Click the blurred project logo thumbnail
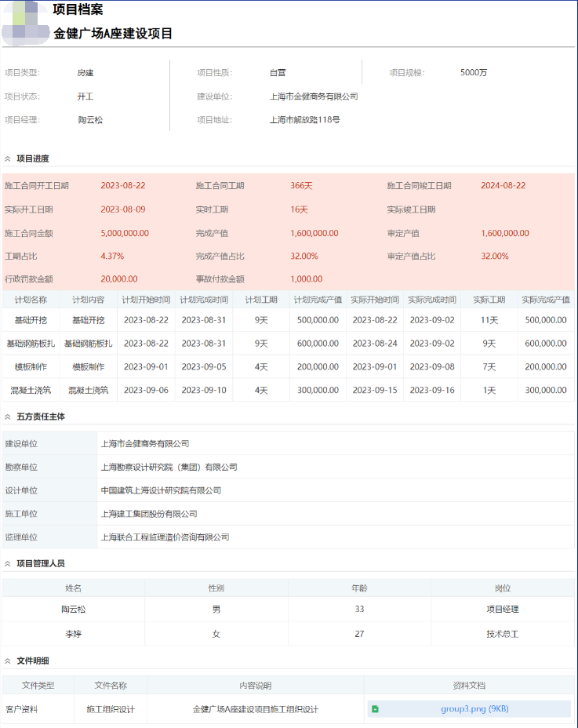 coord(26,24)
